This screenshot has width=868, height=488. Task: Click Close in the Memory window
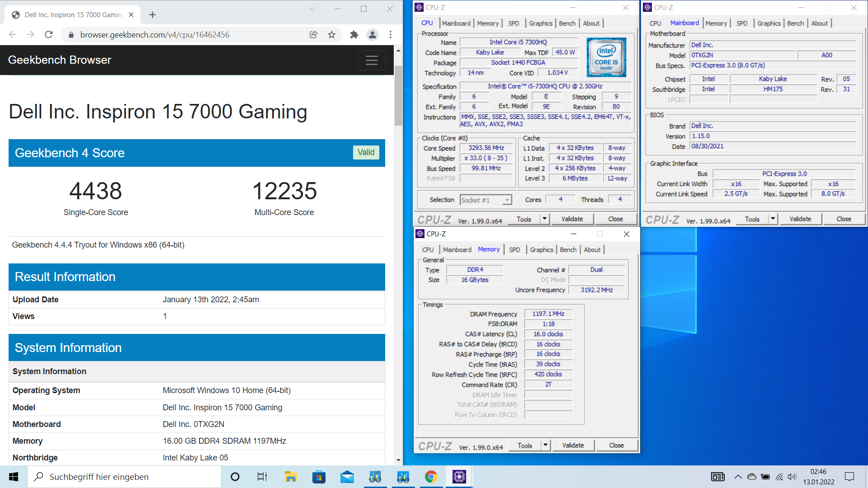(x=616, y=446)
